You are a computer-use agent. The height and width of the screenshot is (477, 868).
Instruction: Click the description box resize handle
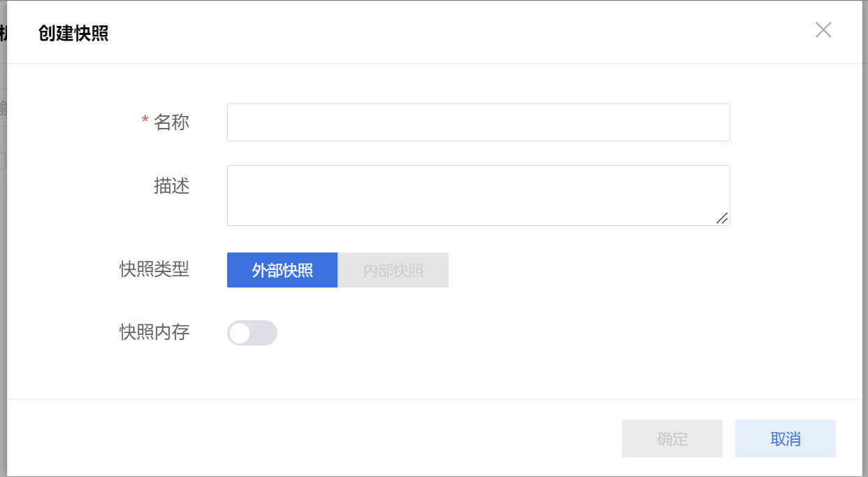pyautogui.click(x=723, y=218)
